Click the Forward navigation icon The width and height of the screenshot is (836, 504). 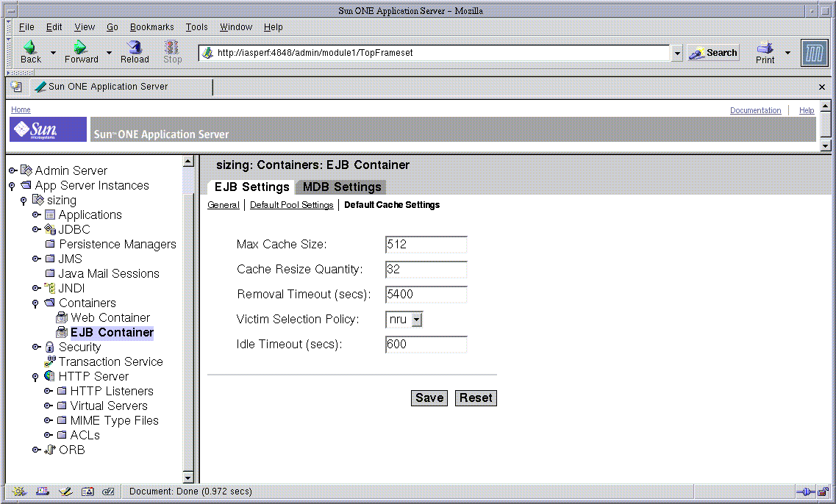pyautogui.click(x=80, y=47)
